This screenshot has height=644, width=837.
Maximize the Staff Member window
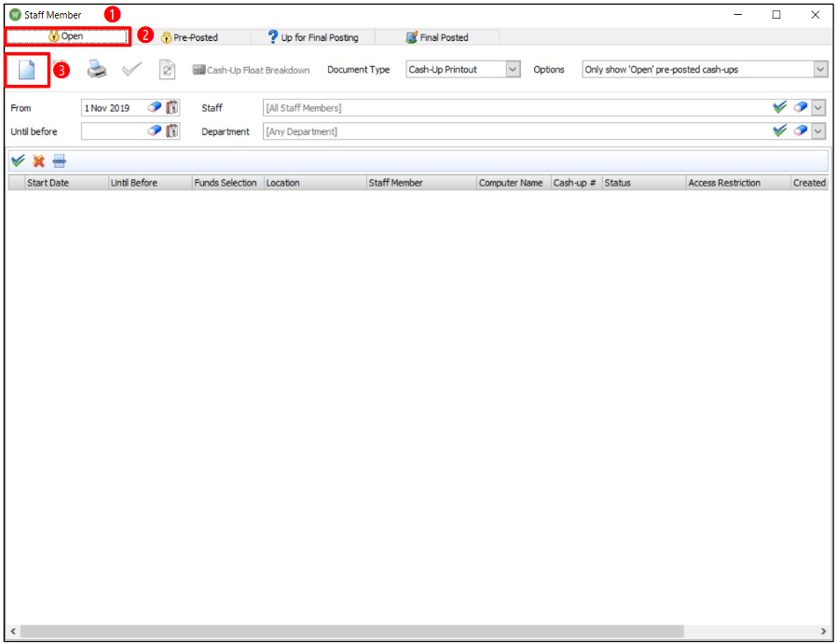click(x=776, y=14)
